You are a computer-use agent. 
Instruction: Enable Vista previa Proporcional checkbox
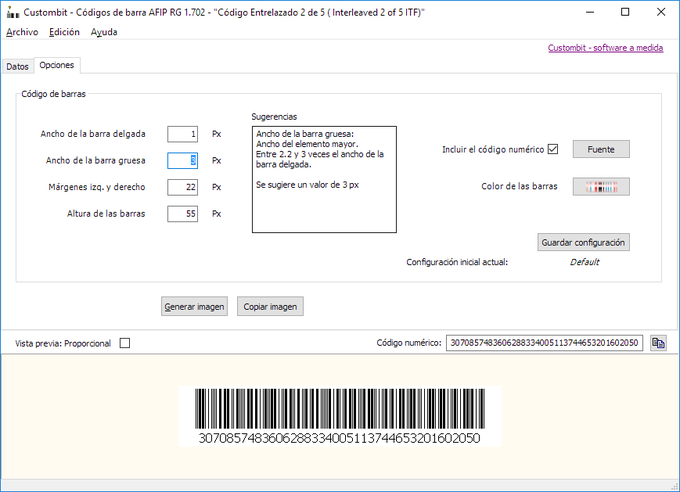[x=125, y=343]
